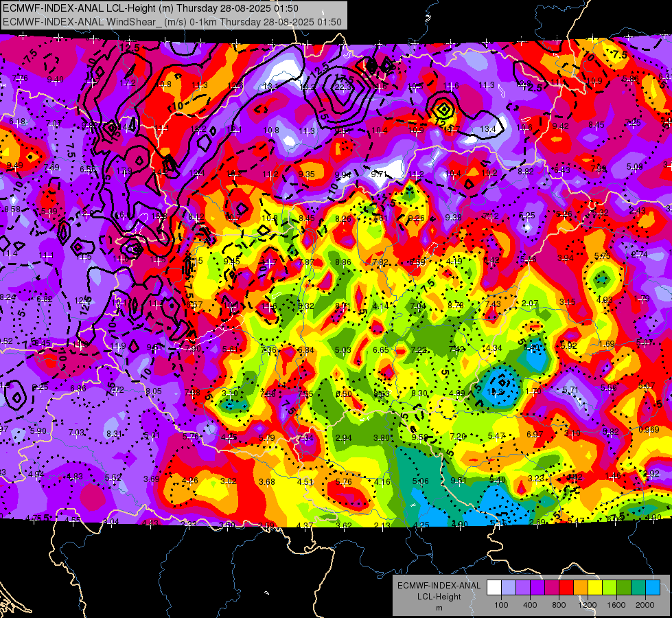Click the grid value 8.86

tap(343, 262)
